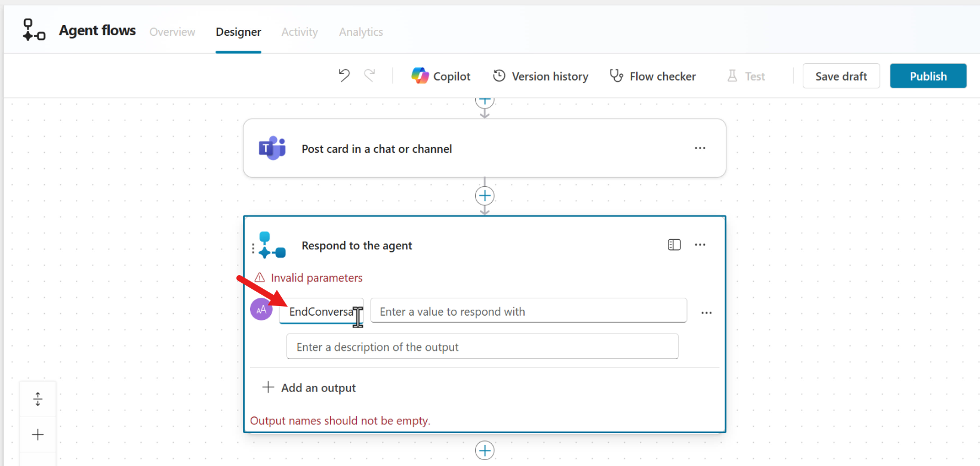The width and height of the screenshot is (980, 466).
Task: Click the value to respond with field
Action: 528,311
